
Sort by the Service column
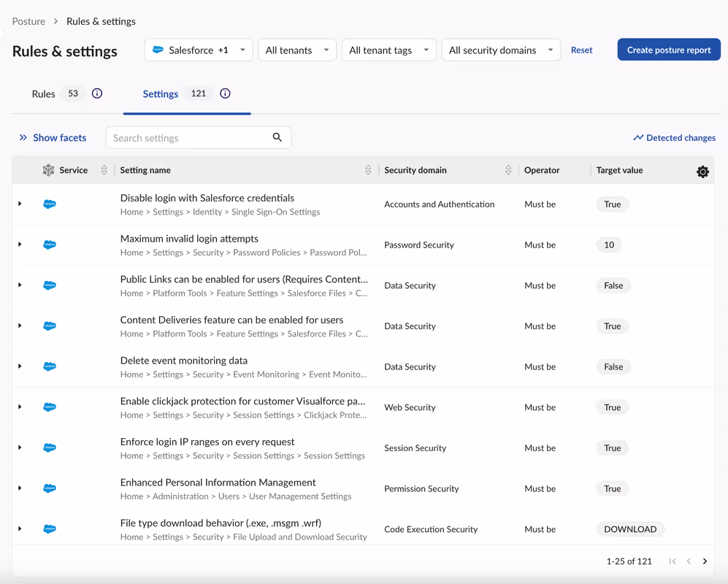click(x=104, y=170)
